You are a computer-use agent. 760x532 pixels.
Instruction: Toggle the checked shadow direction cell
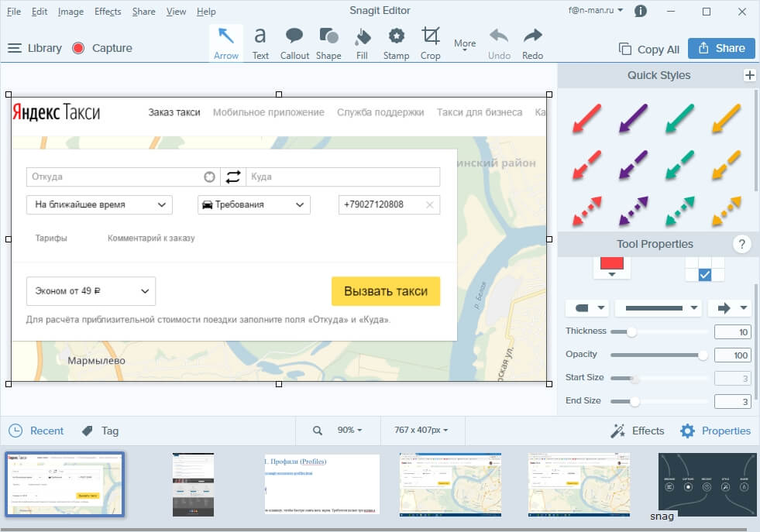point(704,275)
